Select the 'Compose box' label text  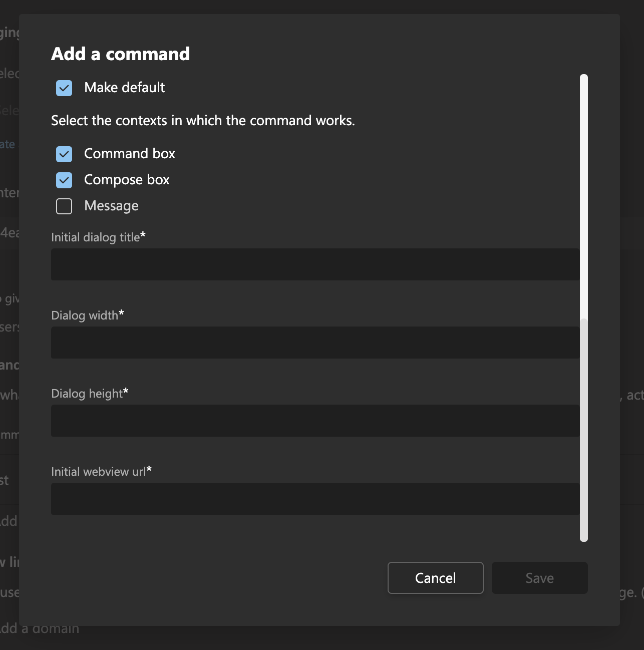tap(127, 180)
